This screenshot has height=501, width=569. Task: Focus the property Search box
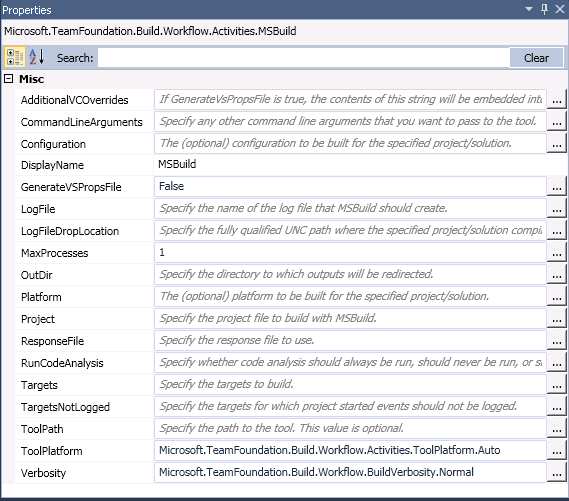coord(303,58)
